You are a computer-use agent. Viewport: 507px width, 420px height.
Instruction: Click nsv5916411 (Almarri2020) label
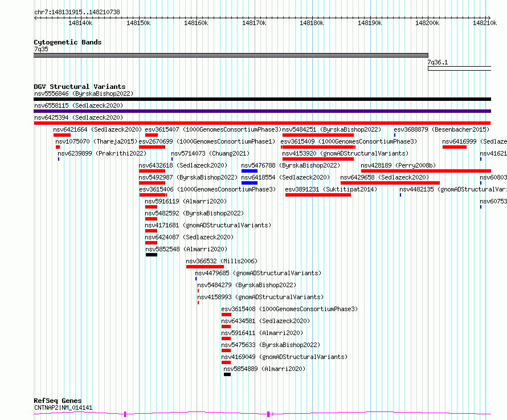tap(262, 333)
